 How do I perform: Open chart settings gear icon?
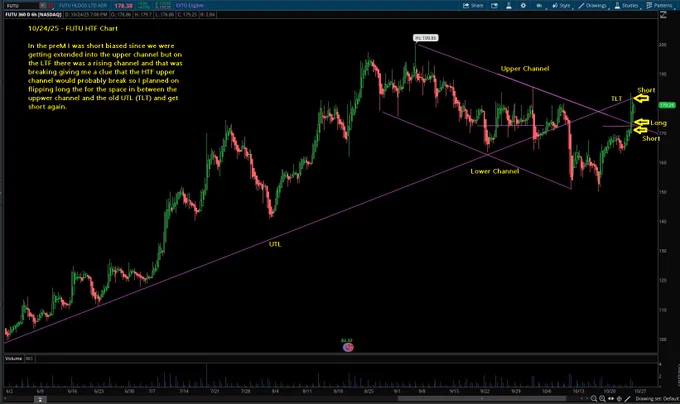click(523, 6)
